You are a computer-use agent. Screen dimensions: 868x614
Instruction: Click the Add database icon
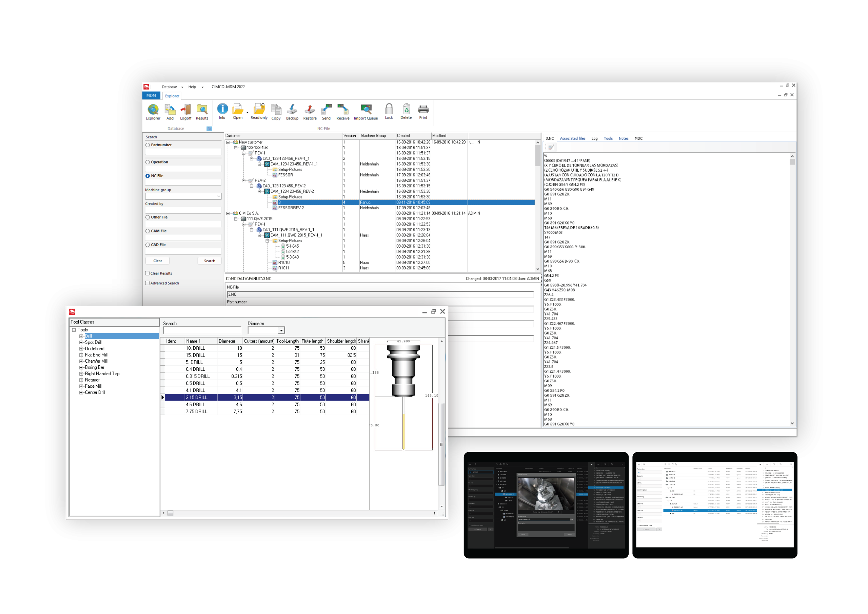point(170,112)
